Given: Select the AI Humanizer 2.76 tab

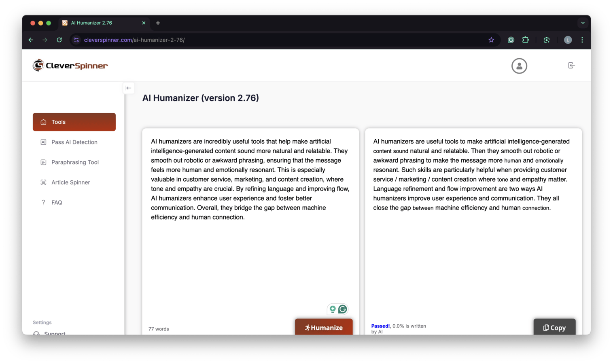Looking at the screenshot, I should pyautogui.click(x=104, y=23).
